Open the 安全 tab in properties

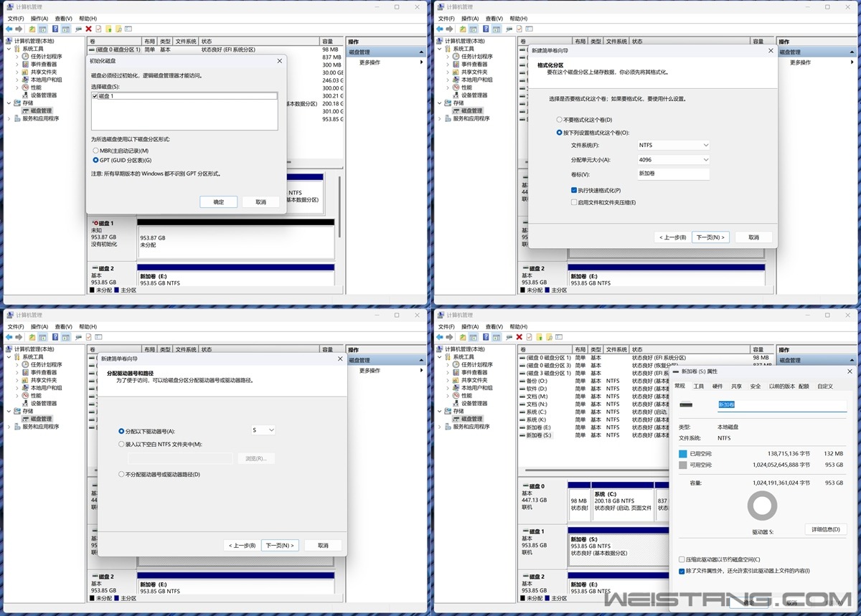(x=755, y=386)
